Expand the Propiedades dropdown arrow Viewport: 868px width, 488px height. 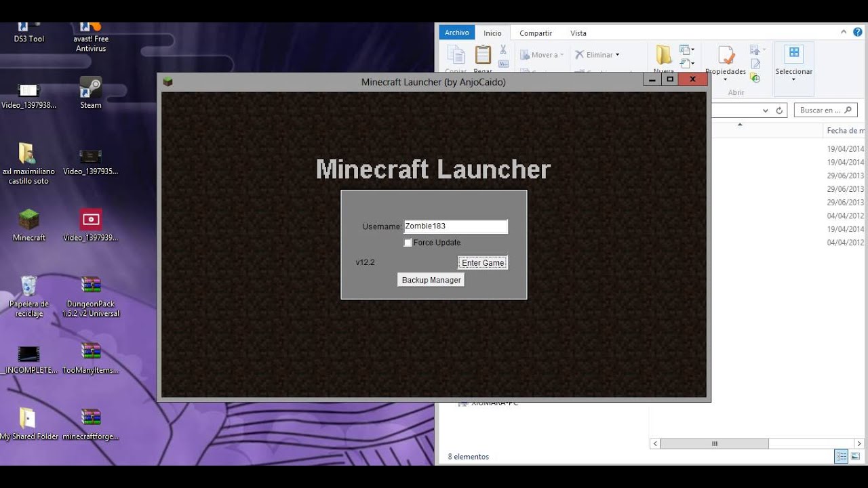(x=726, y=79)
